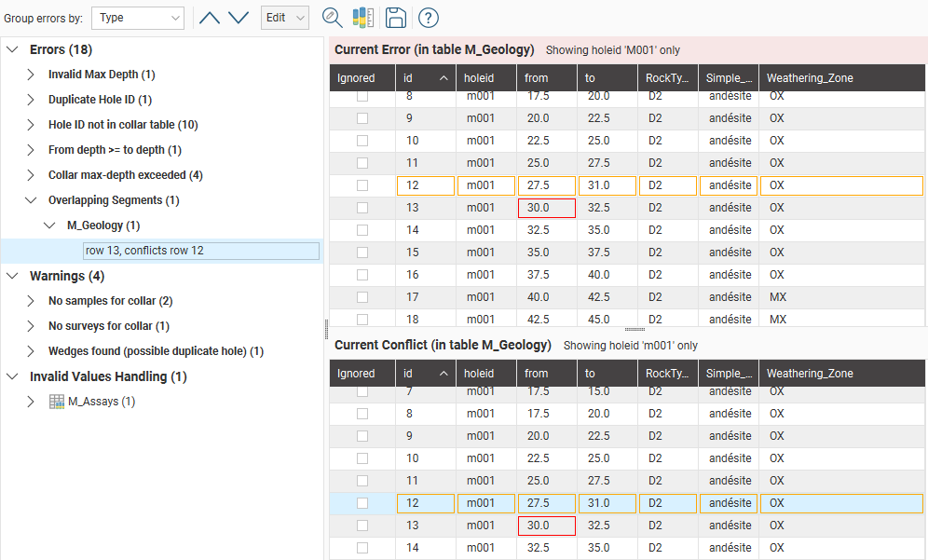Screen dimensions: 928x560
Task: Tick Ignored checkbox for row 17 in Current Error
Action: coord(362,297)
